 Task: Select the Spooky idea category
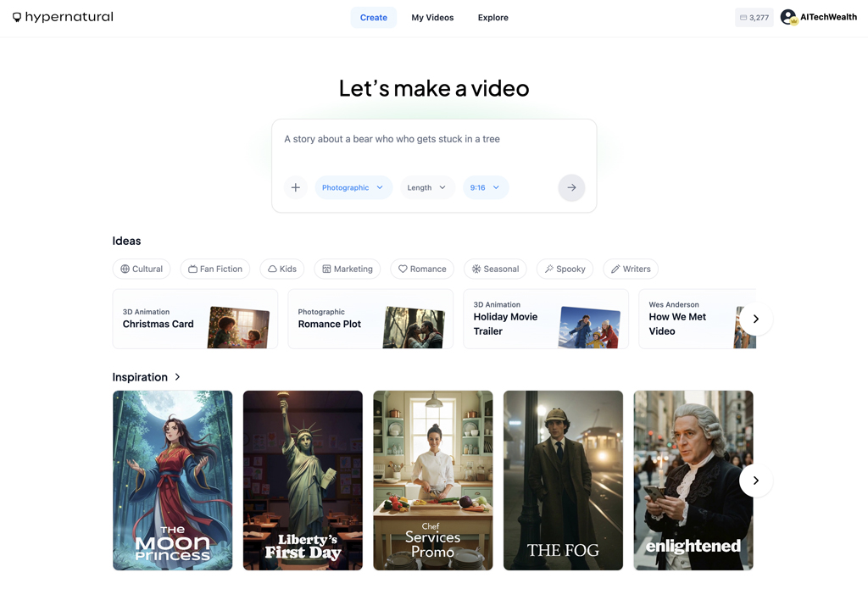[x=565, y=269]
